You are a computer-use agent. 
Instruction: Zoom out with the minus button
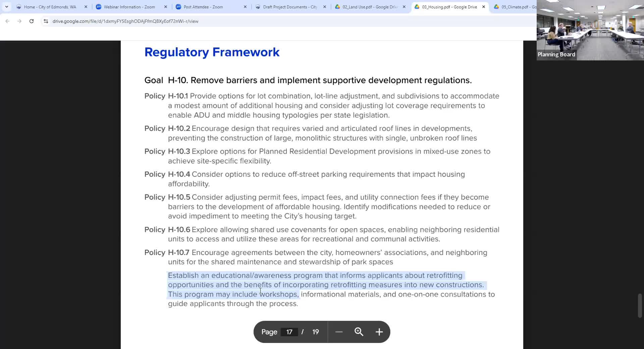point(339,332)
